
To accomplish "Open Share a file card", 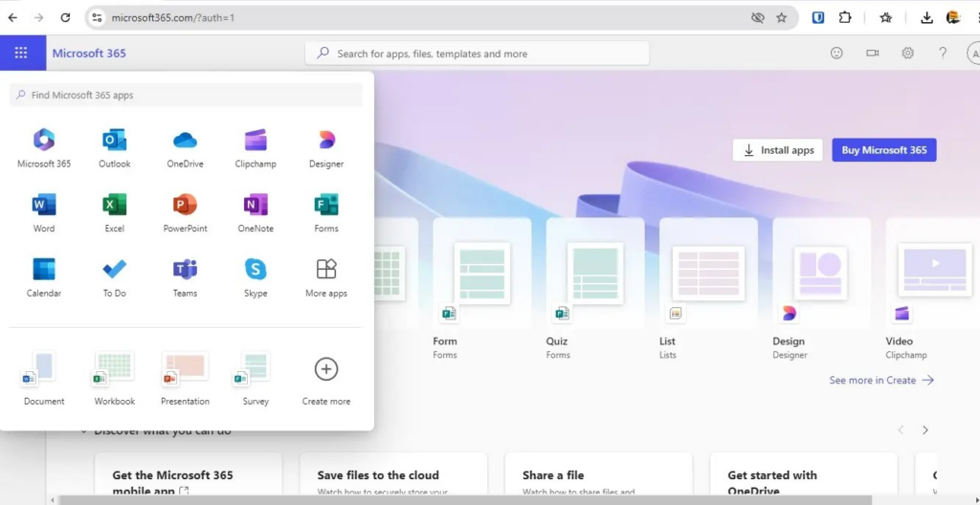I will pyautogui.click(x=598, y=475).
